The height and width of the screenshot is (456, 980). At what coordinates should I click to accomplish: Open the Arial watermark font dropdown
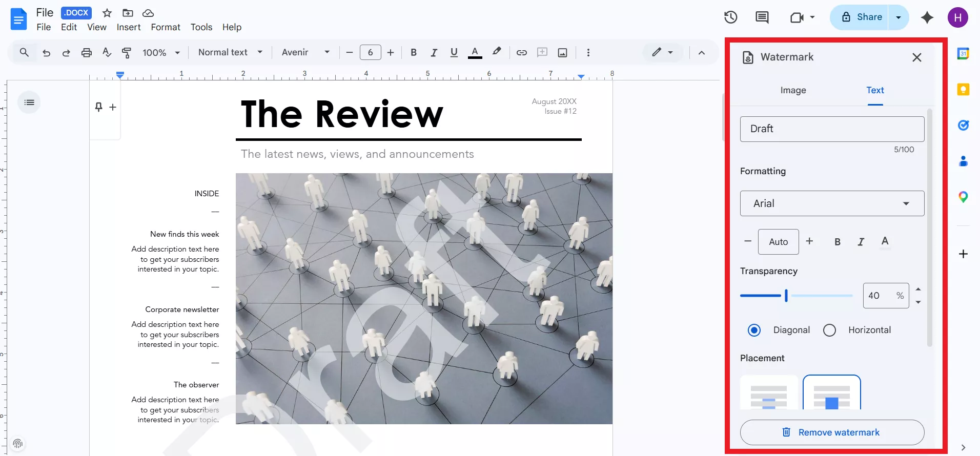[x=832, y=203]
